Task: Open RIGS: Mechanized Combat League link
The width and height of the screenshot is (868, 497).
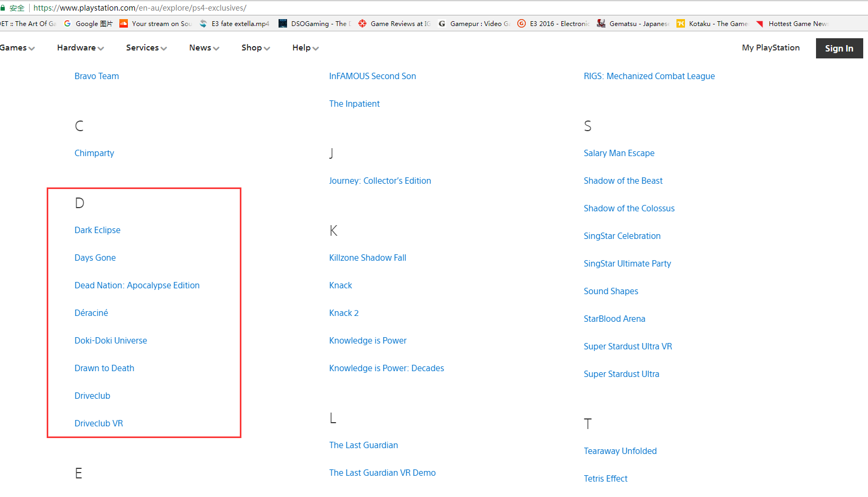Action: click(649, 76)
